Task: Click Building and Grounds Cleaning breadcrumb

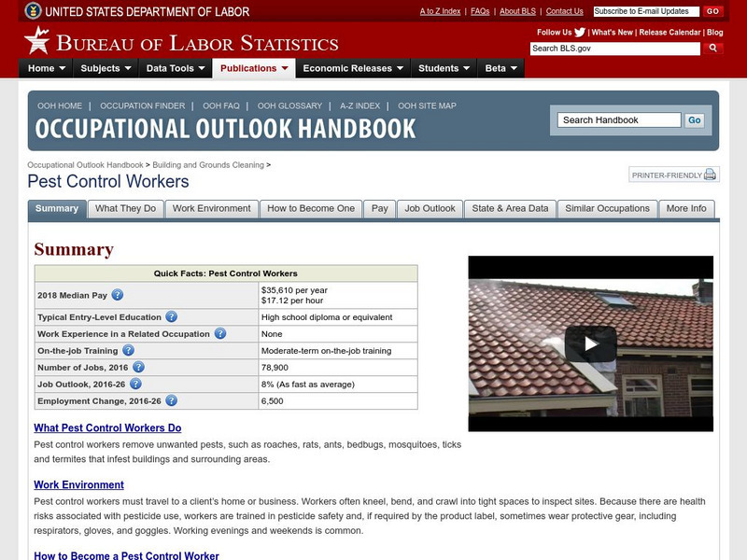Action: click(208, 165)
